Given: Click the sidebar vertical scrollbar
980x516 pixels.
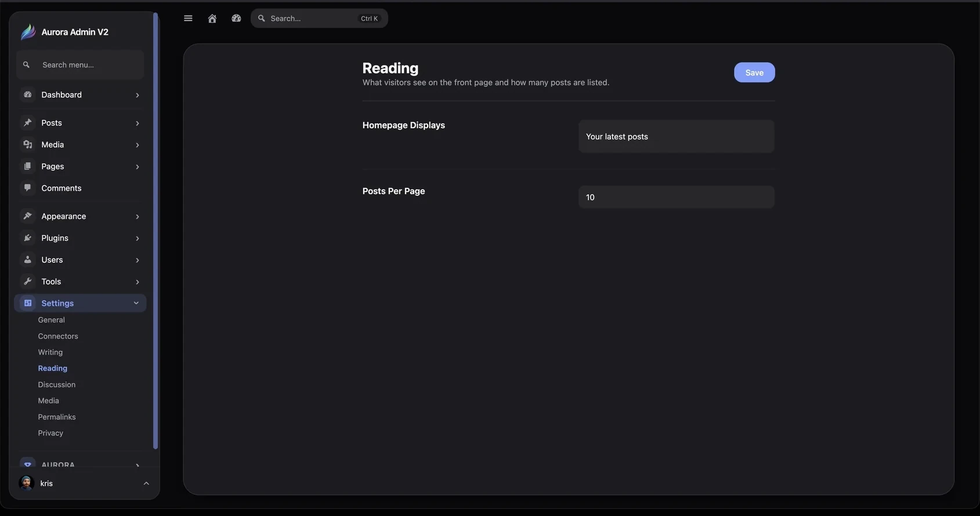Looking at the screenshot, I should (156, 231).
